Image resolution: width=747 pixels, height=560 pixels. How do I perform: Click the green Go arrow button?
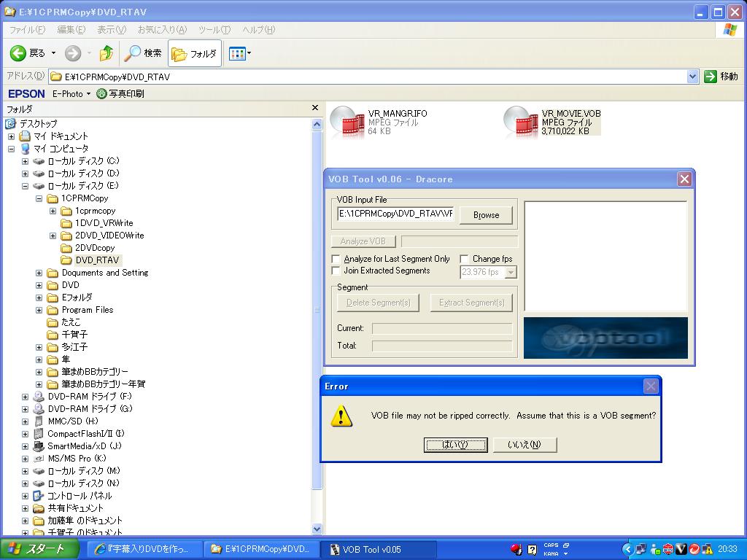tap(711, 76)
